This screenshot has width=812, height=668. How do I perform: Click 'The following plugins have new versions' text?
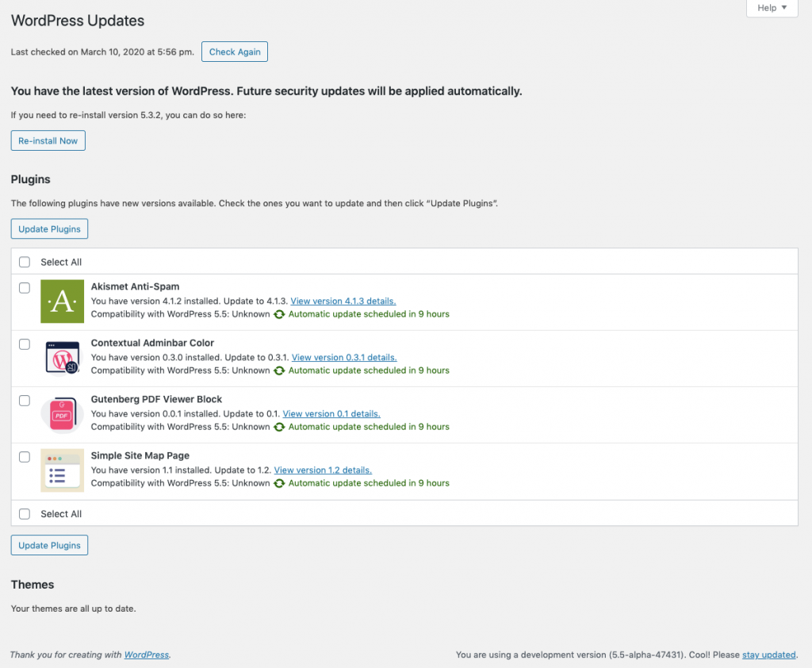pos(255,203)
